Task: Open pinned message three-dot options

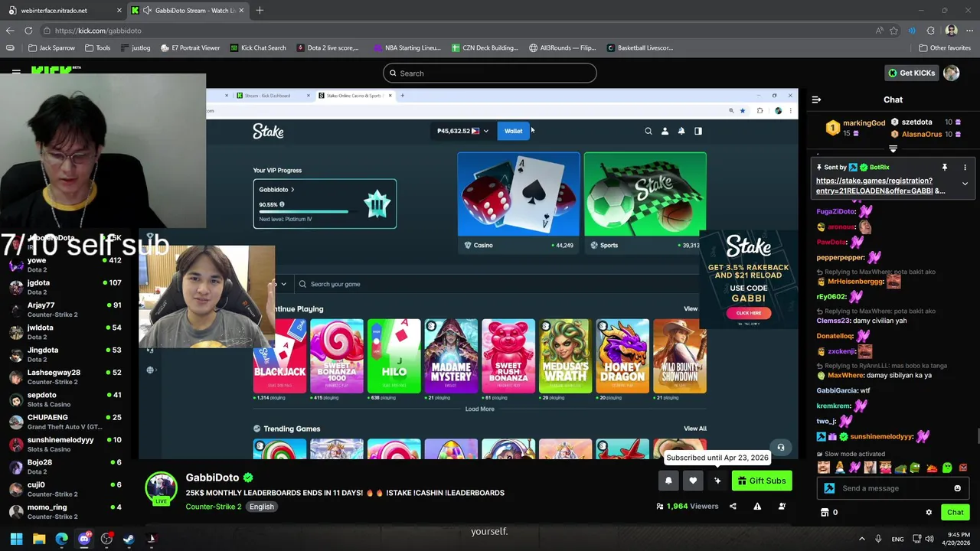Action: tap(965, 167)
